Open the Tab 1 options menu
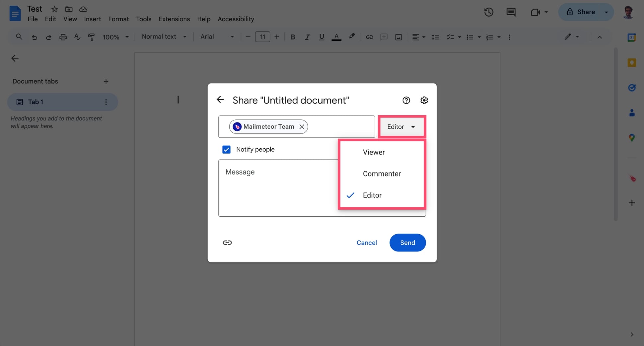Screen dimensions: 644x346 106,102
